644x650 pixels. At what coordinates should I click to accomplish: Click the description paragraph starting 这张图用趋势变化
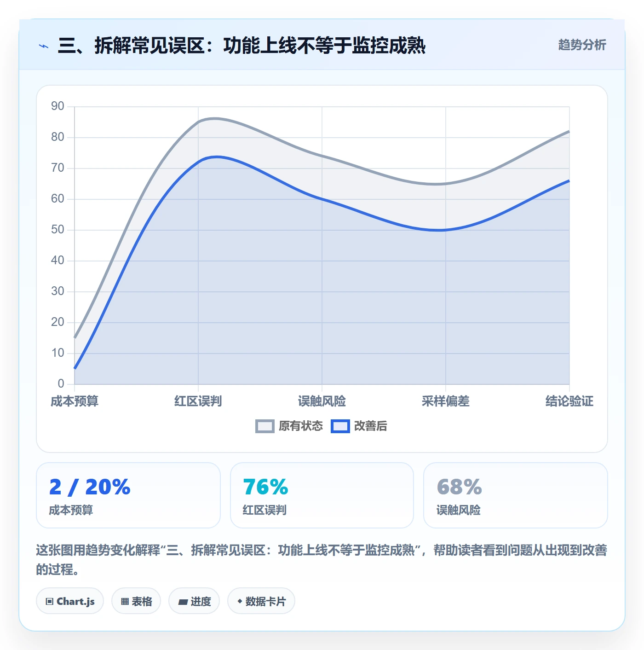(322, 560)
